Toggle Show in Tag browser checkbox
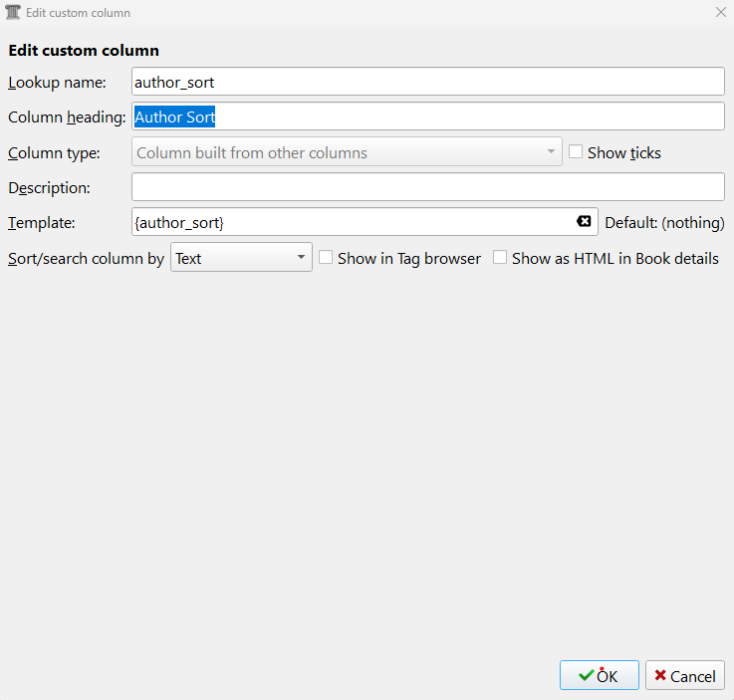The image size is (734, 700). click(x=326, y=258)
